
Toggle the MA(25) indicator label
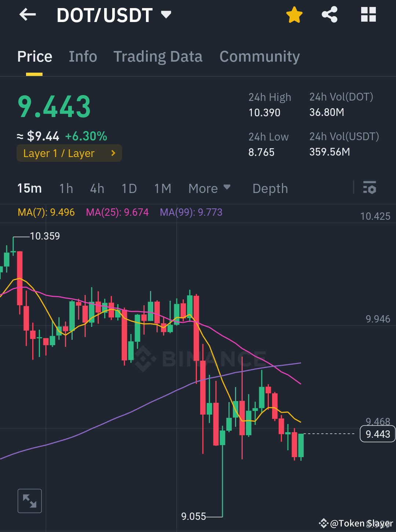[117, 212]
